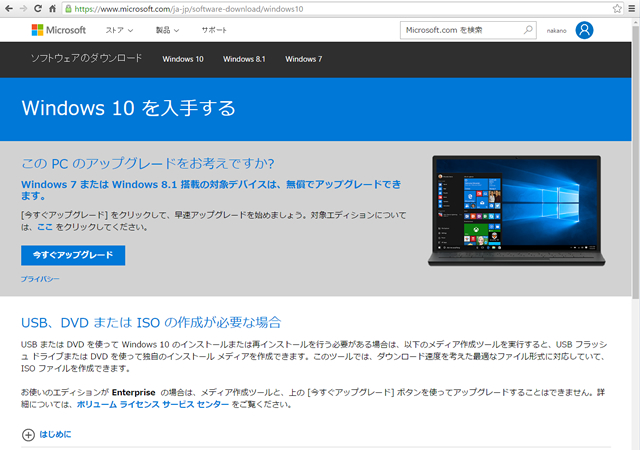Select the Windows 8.1 tab
Image resolution: width=640 pixels, height=450 pixels.
tap(244, 59)
